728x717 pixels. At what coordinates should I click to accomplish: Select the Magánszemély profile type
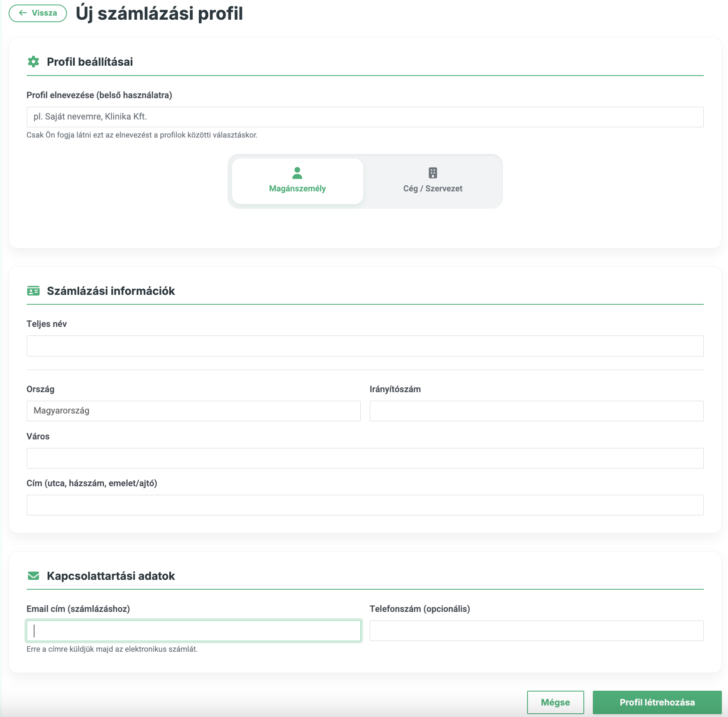click(x=297, y=181)
